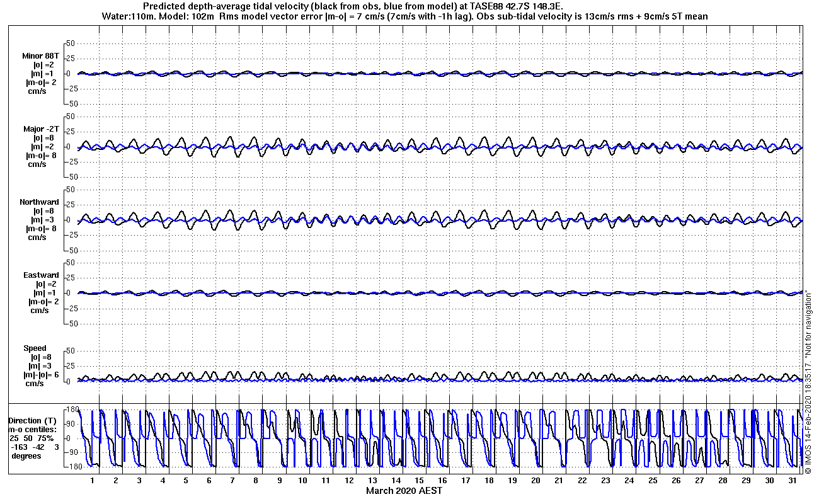Click day label '29' on the date axis
819x504 pixels.
click(x=746, y=480)
